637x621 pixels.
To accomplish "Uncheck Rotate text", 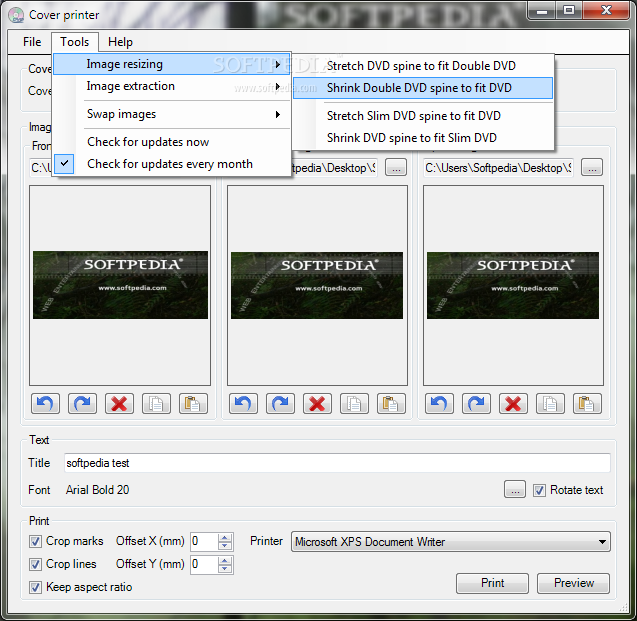I will [539, 490].
